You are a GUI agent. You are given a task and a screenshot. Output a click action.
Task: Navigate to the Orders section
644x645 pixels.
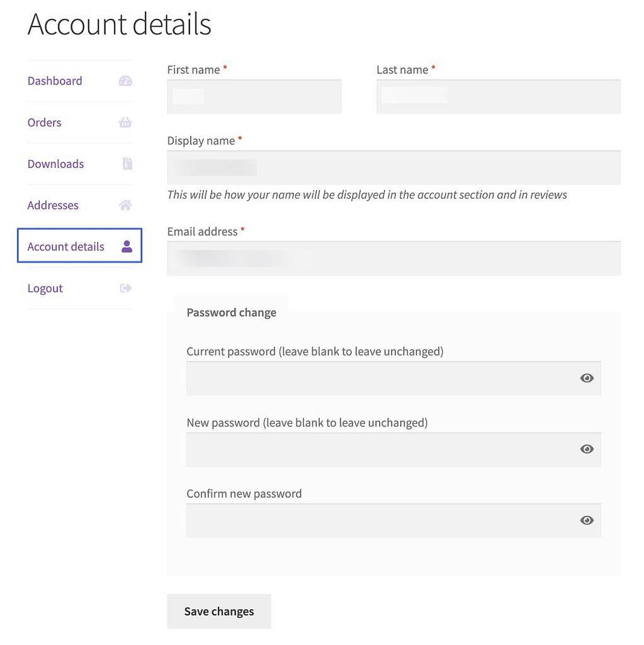(44, 122)
